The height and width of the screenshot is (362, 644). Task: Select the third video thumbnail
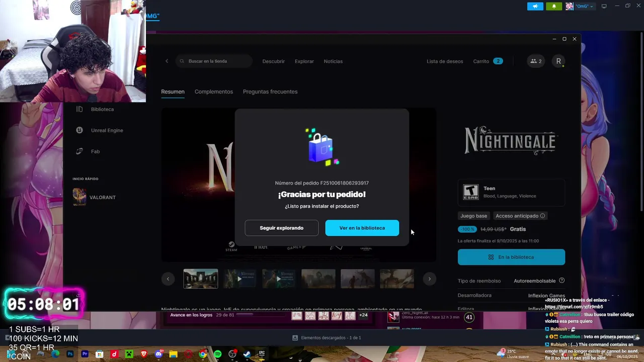(279, 279)
